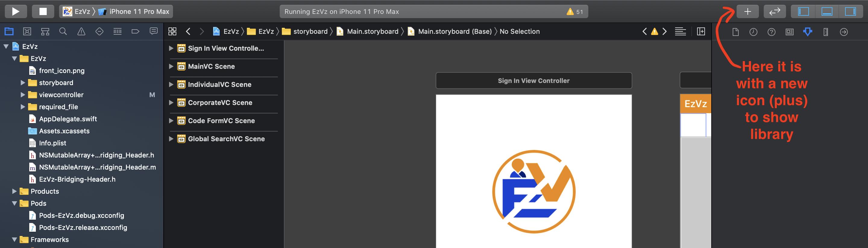The image size is (868, 248).
Task: Select iPhone 11 Pro Max destination
Action: [x=134, y=11]
